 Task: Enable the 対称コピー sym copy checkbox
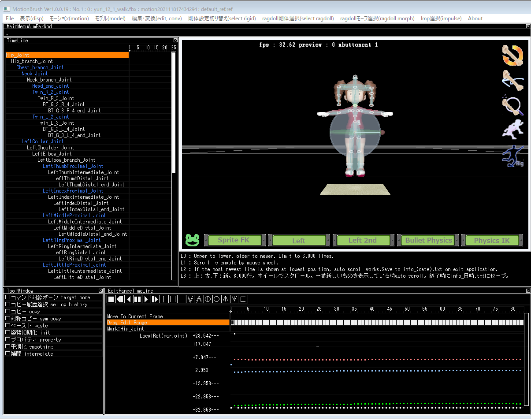7,319
